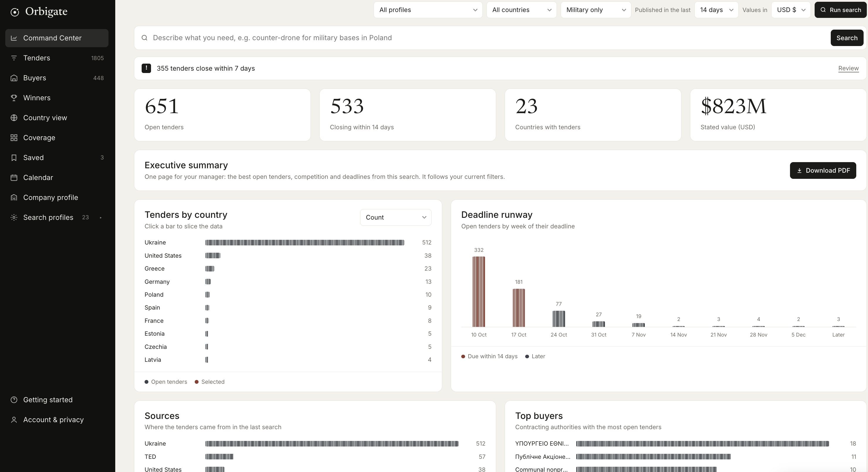Open the 14 days period dropdown

click(716, 10)
